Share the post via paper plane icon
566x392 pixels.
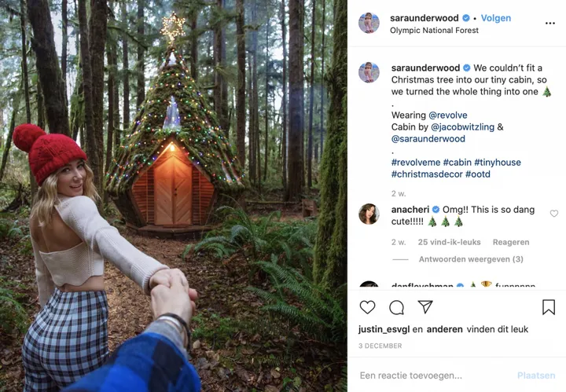point(425,307)
